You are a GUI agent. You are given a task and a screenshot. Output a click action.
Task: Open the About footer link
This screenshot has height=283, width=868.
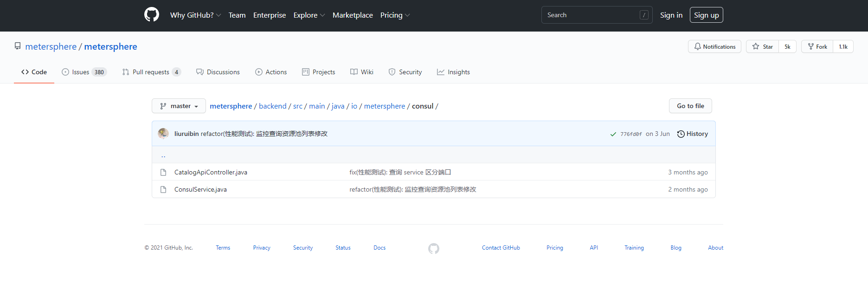(715, 248)
